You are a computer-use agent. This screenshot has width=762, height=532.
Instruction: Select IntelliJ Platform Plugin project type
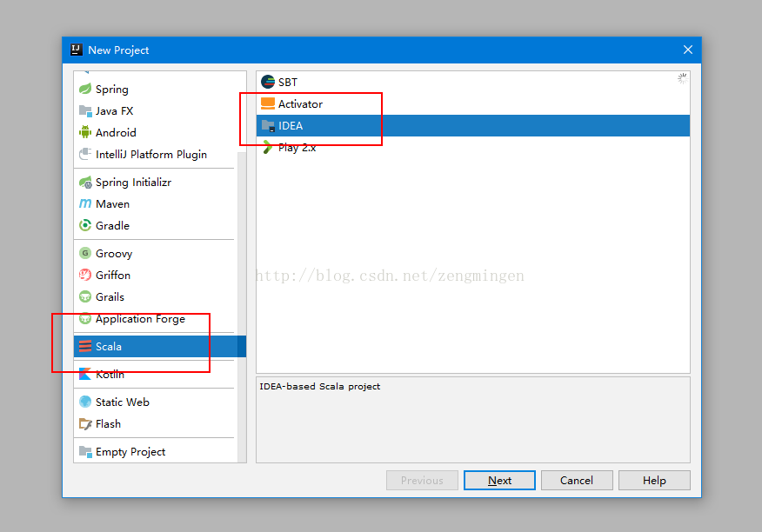point(156,154)
